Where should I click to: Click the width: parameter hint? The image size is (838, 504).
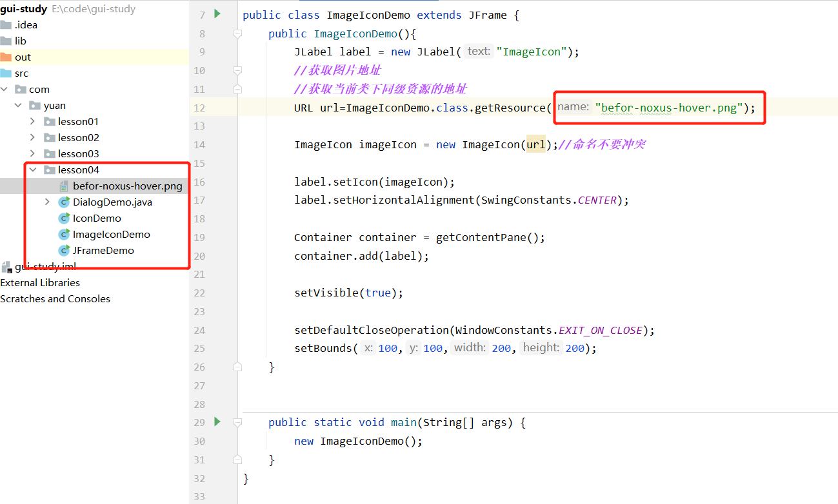(x=470, y=347)
